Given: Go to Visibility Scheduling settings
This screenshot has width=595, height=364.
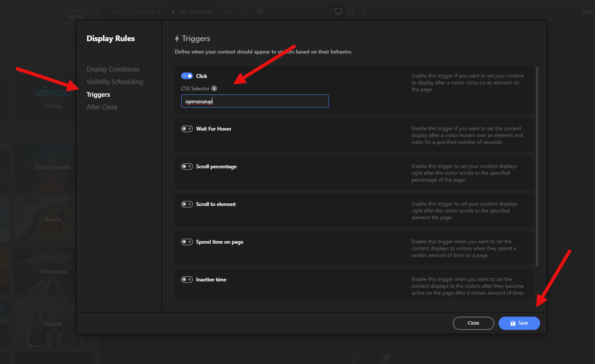Looking at the screenshot, I should point(115,82).
